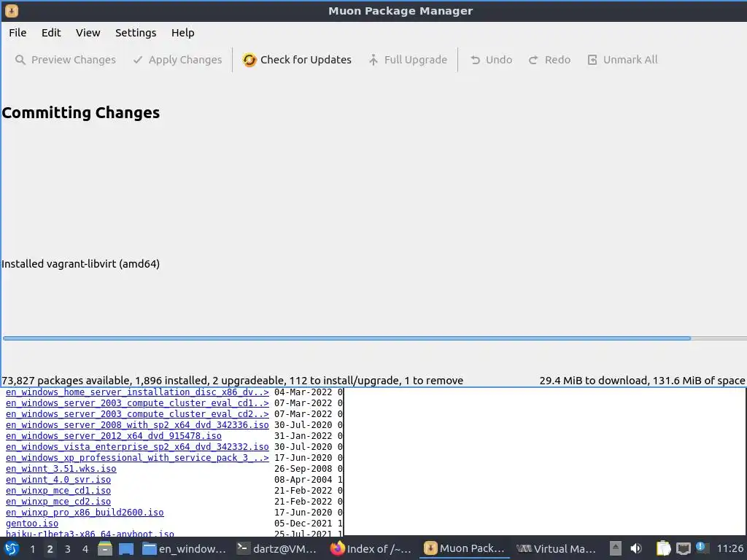Screen dimensions: 747x560
Task: Open the View menu
Action: (88, 33)
